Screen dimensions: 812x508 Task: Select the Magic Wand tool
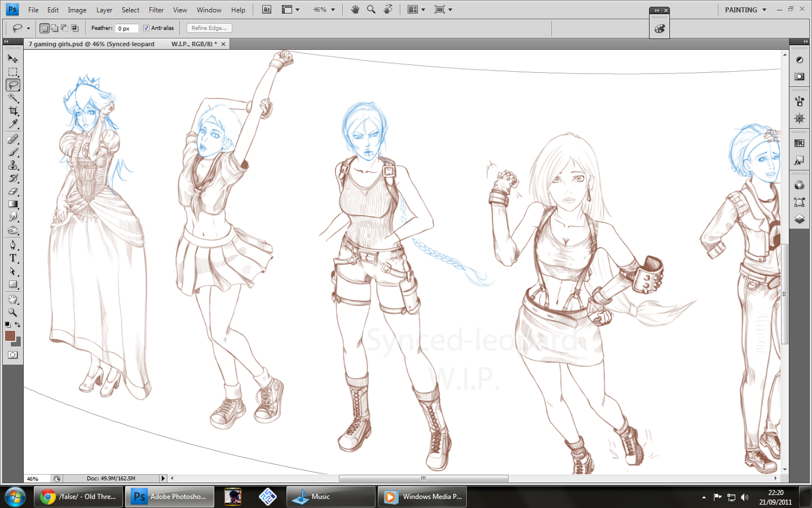12,98
